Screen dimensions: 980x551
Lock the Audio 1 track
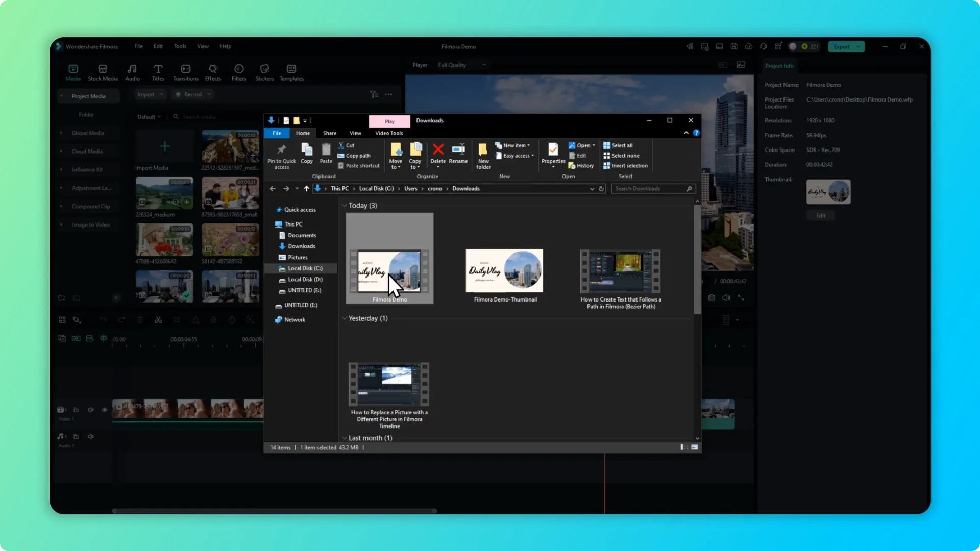pos(76,436)
